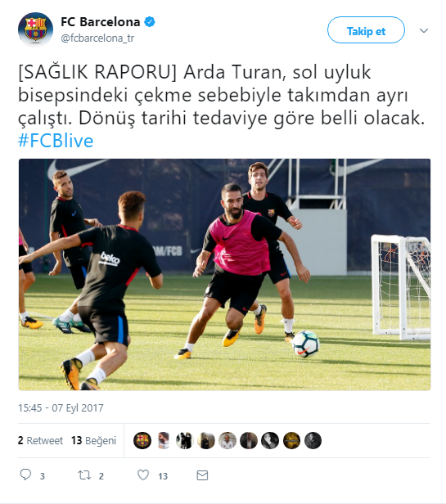The height and width of the screenshot is (504, 446).
Task: Open the second liker avatar thumbnail
Action: (x=164, y=440)
